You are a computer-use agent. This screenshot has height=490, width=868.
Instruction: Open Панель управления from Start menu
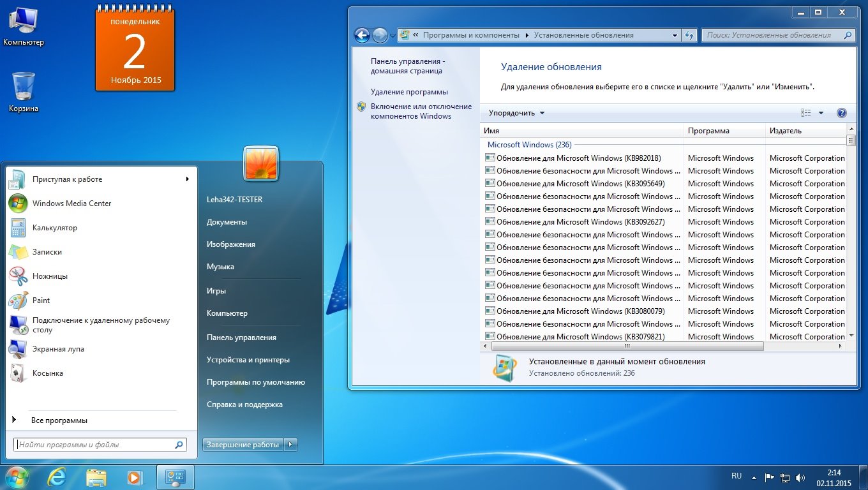pos(241,338)
